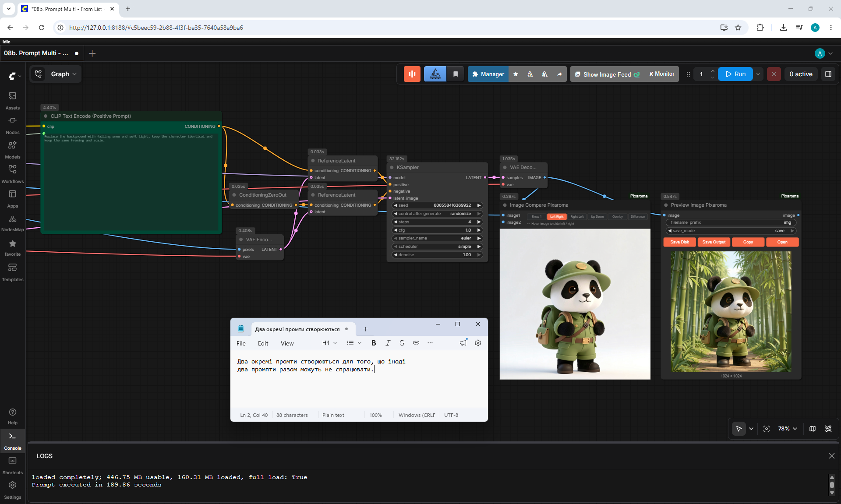Select Difference compare mode

pyautogui.click(x=638, y=217)
